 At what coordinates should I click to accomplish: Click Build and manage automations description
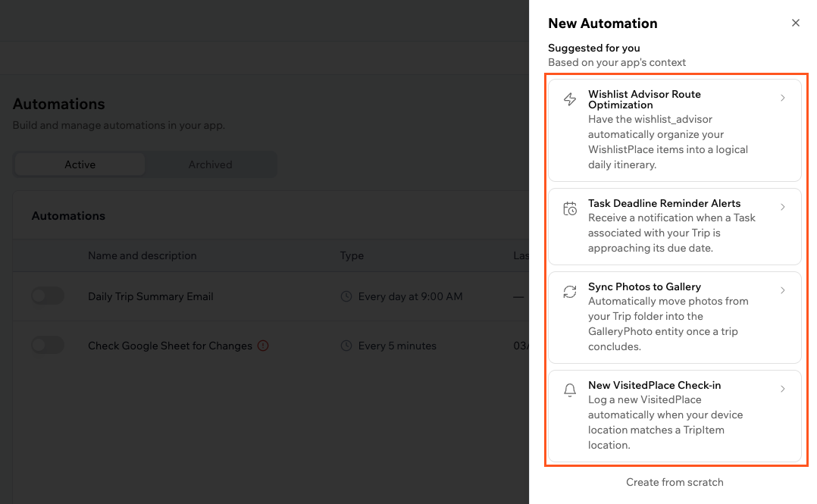tap(119, 126)
